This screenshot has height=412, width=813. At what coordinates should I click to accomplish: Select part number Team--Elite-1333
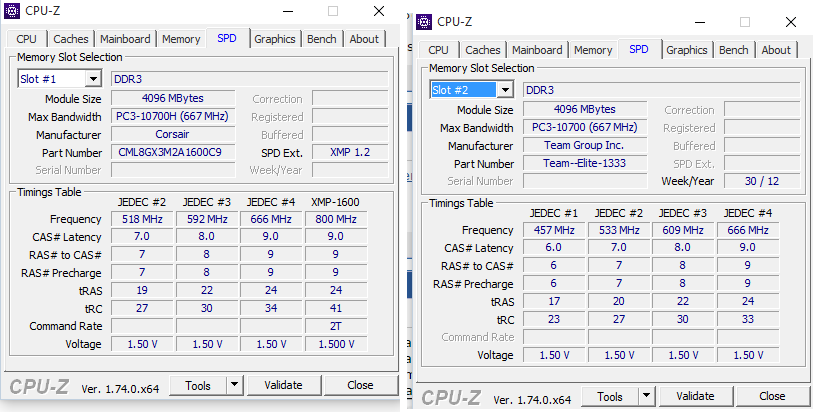585,163
